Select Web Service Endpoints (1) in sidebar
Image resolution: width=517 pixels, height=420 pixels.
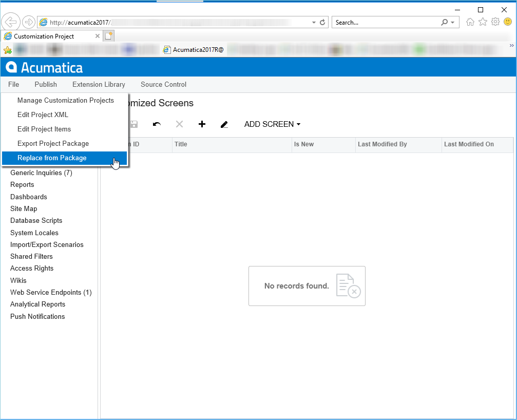click(51, 293)
